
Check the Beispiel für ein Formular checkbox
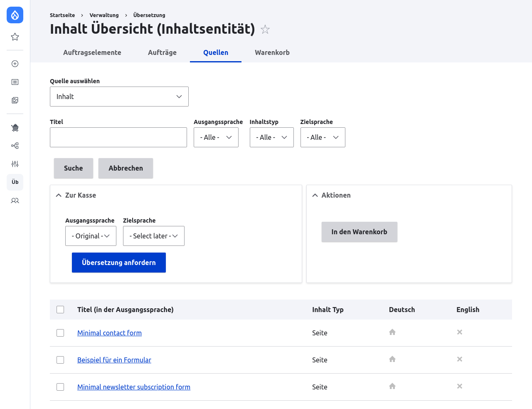point(60,360)
